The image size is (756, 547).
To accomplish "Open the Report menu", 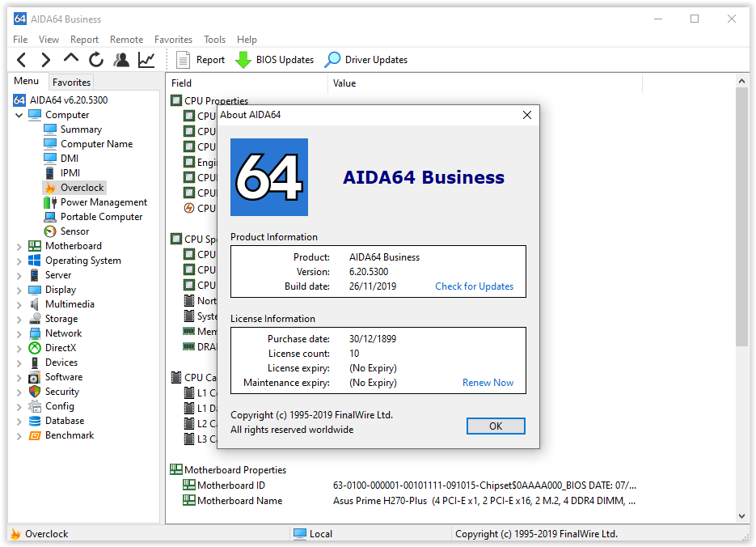I will (x=84, y=40).
